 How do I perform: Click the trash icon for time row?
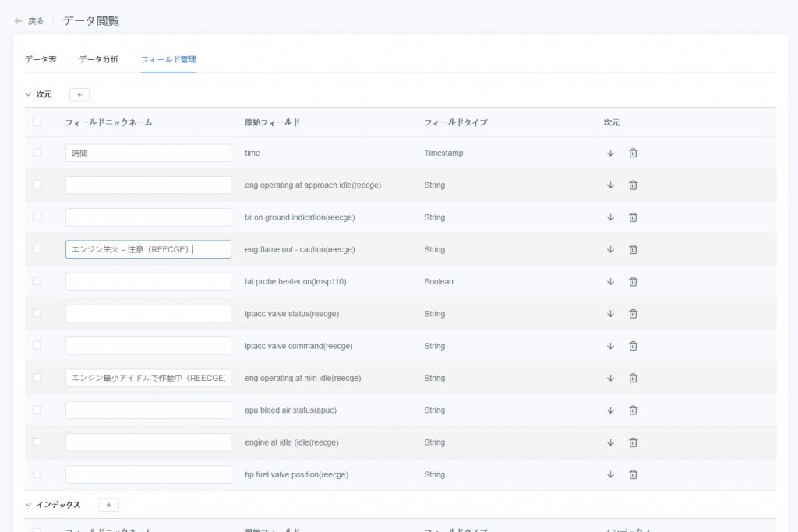tap(633, 153)
